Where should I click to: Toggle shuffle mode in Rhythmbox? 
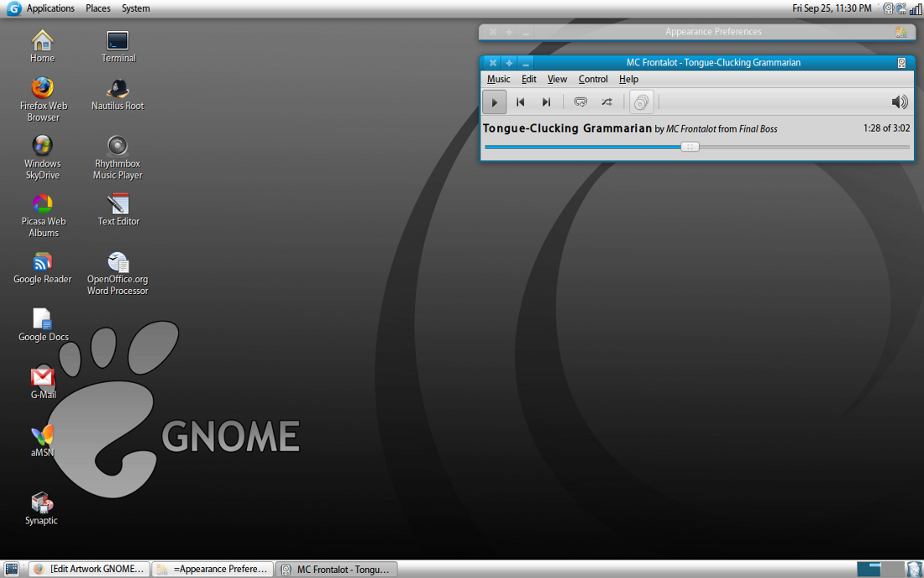pos(607,102)
